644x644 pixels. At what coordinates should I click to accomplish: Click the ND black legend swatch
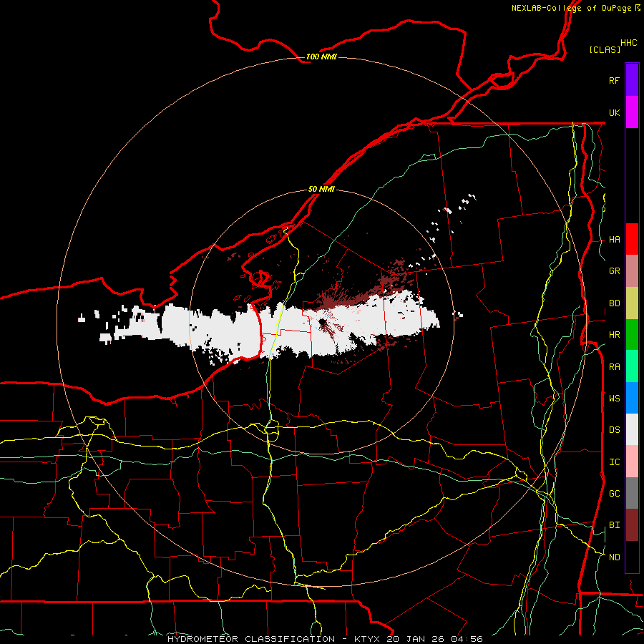click(632, 557)
